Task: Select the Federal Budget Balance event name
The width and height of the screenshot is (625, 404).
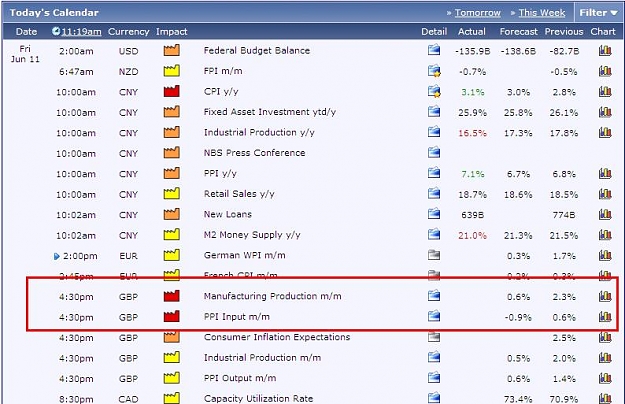Action: pos(257,51)
